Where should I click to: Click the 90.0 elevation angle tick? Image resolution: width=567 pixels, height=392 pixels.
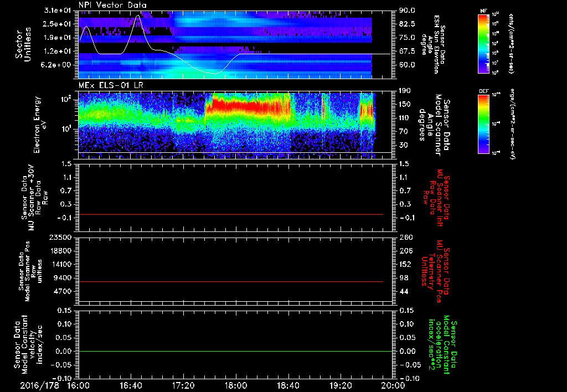(407, 11)
